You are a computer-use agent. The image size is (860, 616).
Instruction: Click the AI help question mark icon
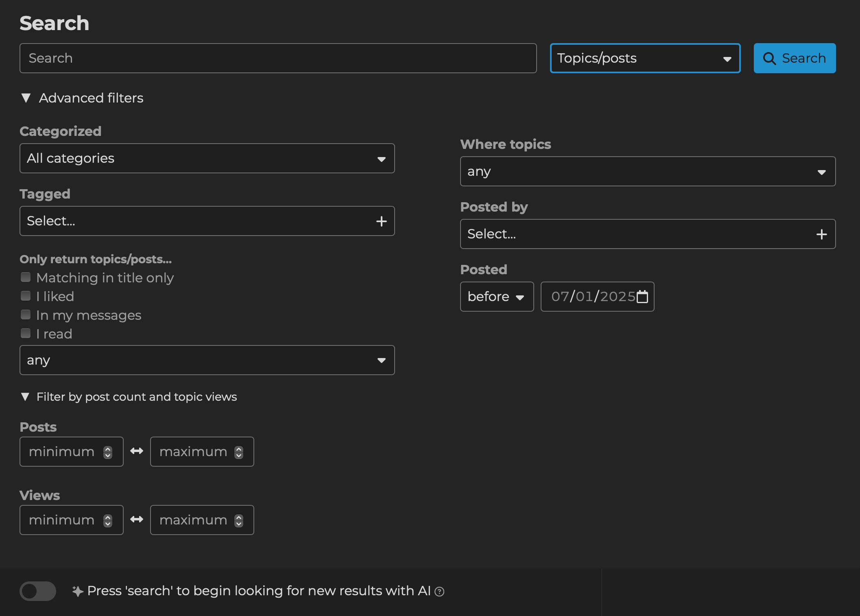click(x=439, y=592)
